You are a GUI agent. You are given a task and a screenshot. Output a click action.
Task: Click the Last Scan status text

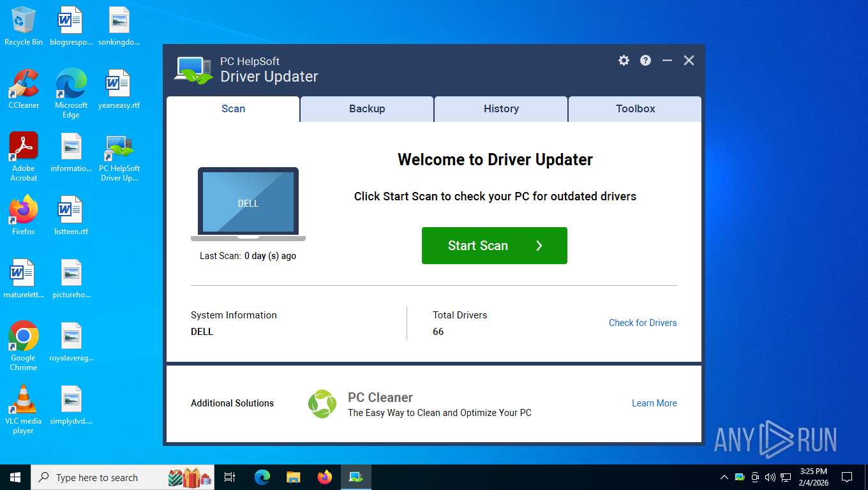(248, 256)
